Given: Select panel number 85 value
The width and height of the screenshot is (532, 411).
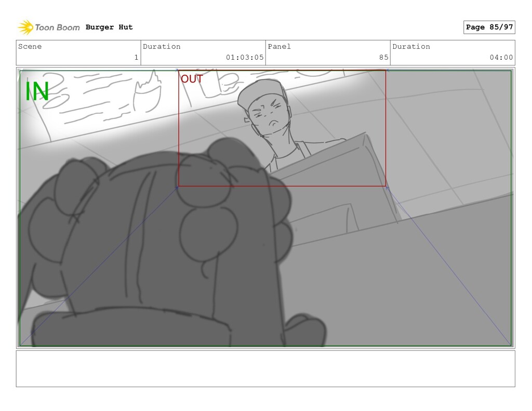Looking at the screenshot, I should coord(384,57).
